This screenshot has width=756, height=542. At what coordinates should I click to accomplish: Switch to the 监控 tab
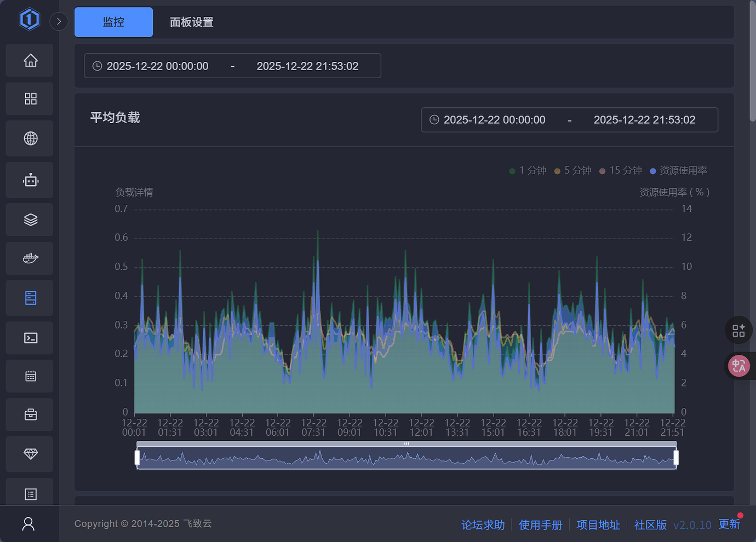tap(113, 22)
